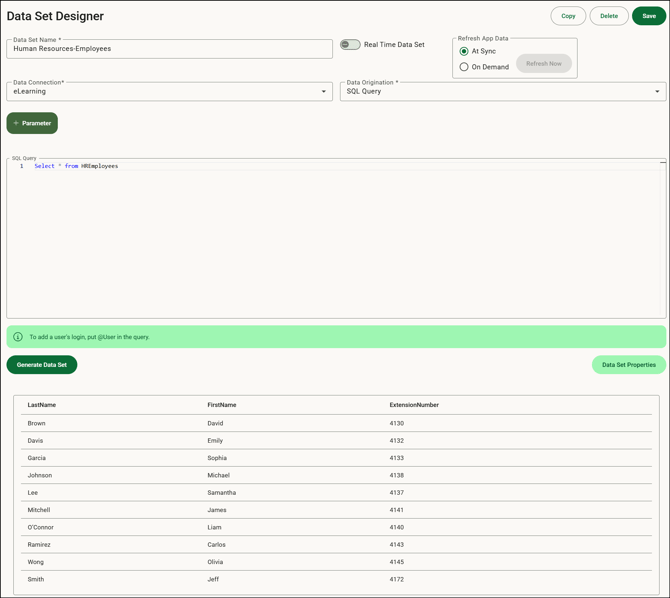Click inside the Data Set Name field

click(170, 49)
